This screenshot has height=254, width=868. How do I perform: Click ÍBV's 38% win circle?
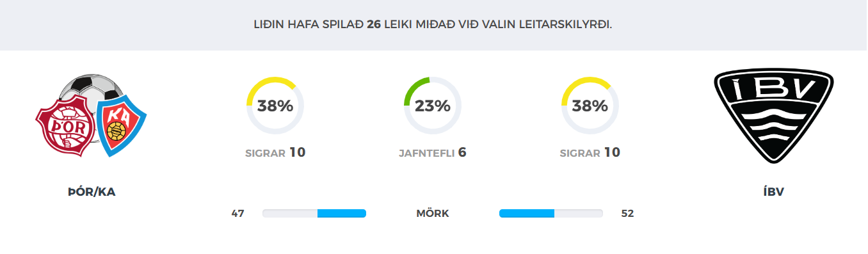coord(590,106)
